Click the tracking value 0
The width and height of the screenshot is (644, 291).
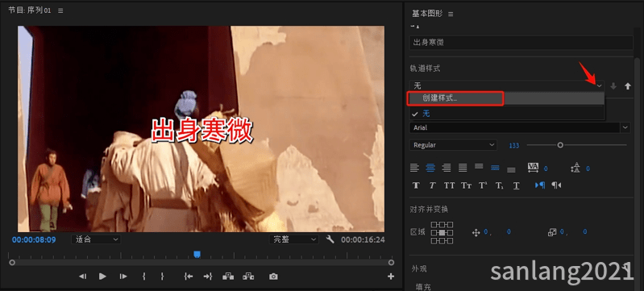click(546, 168)
